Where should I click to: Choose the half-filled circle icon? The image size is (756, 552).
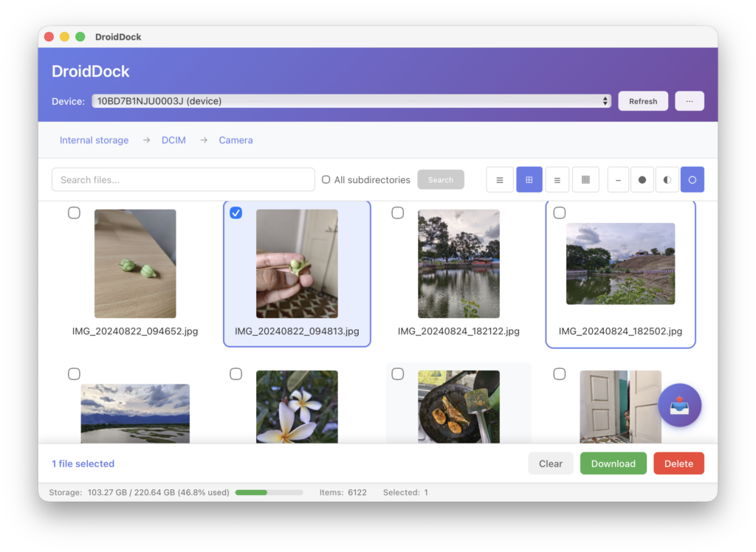click(667, 179)
